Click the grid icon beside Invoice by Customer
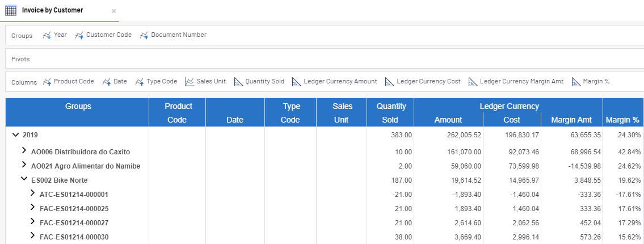This screenshot has width=644, height=244. pos(11,11)
